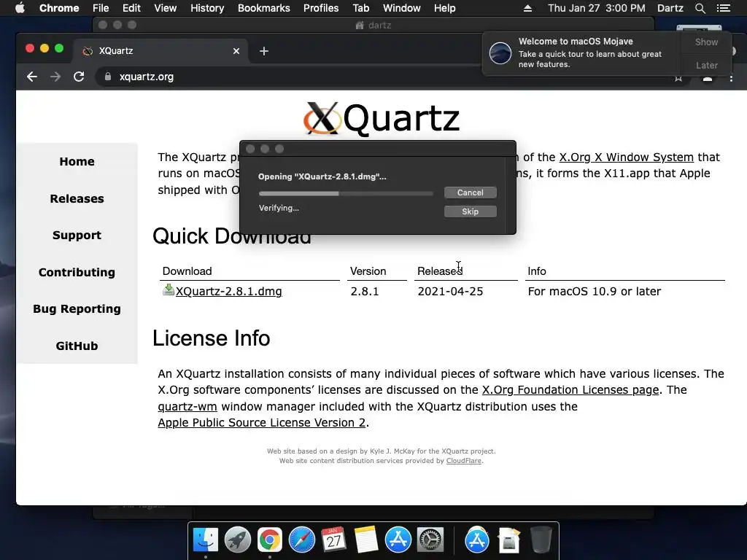
Task: Open X.Org X Window System link
Action: 626,157
